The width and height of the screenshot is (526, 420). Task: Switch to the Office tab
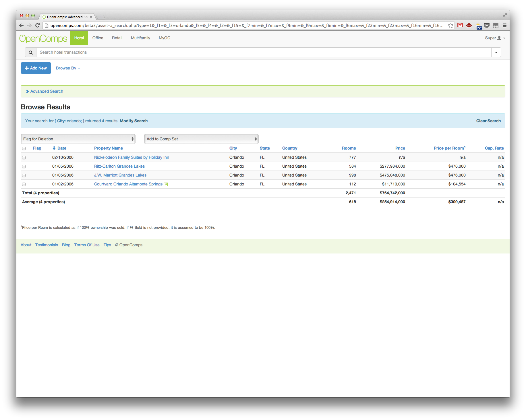[x=98, y=38]
